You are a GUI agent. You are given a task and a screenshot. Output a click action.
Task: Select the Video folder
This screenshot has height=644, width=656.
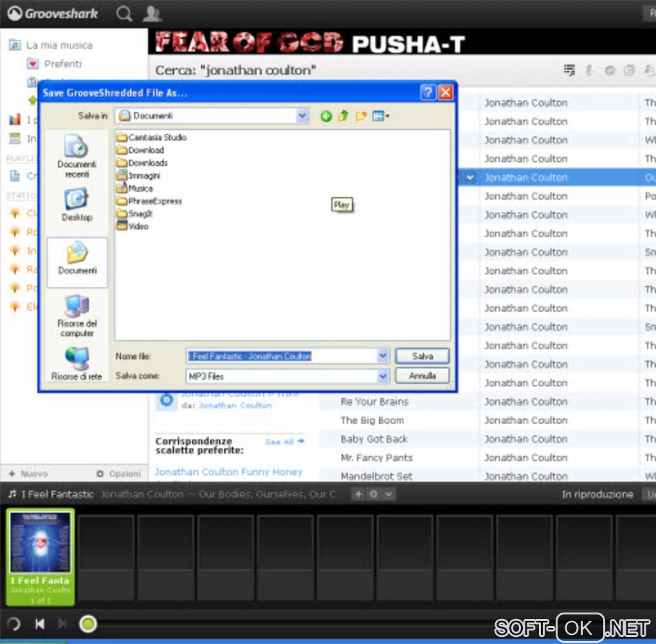(x=132, y=226)
